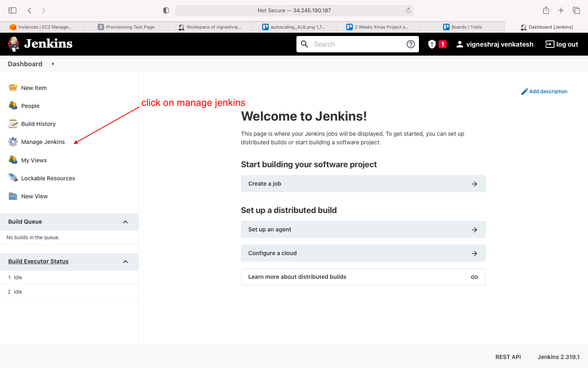Click the Jenkins title text in header
588x368 pixels.
pyautogui.click(x=48, y=44)
